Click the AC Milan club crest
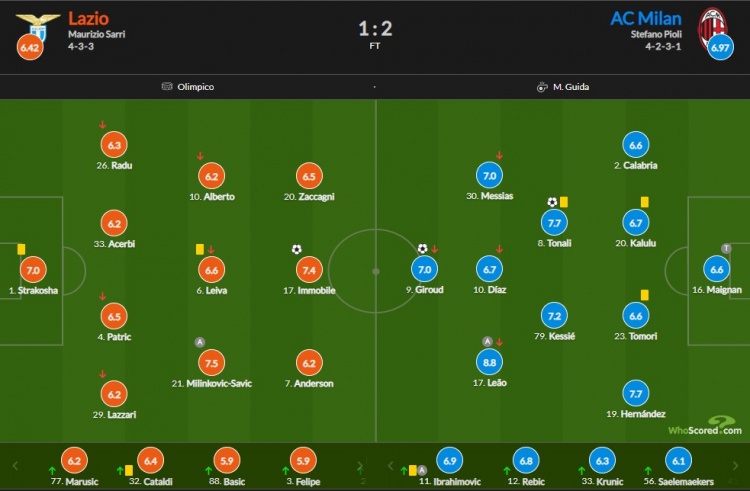This screenshot has height=491, width=750. pyautogui.click(x=712, y=27)
